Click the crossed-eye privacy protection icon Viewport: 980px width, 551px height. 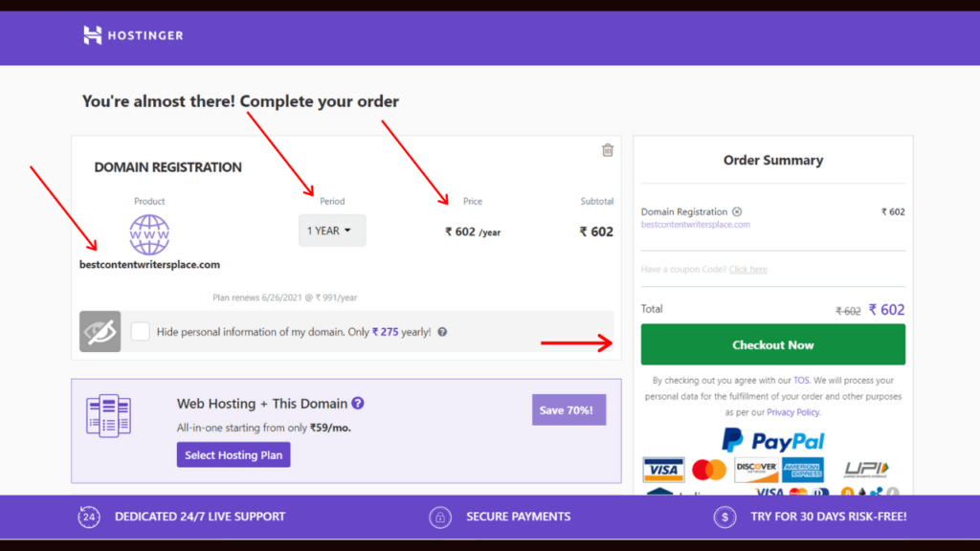click(x=100, y=332)
